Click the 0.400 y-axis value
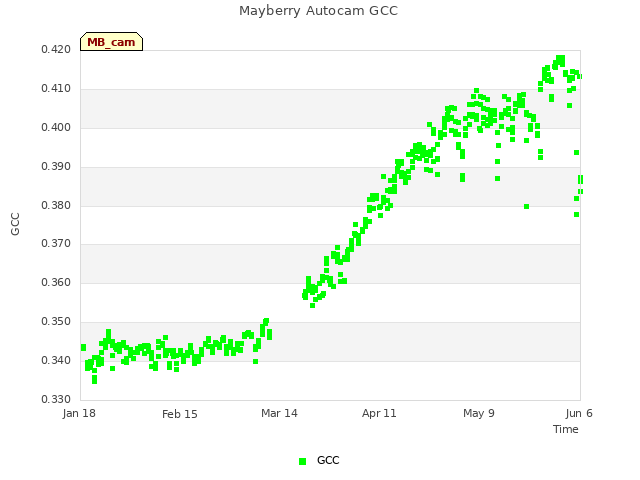 56,128
